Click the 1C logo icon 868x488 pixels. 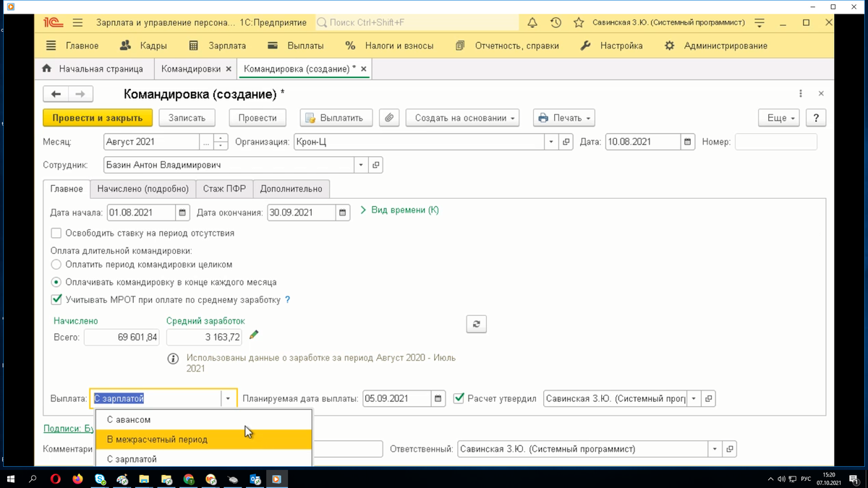52,22
